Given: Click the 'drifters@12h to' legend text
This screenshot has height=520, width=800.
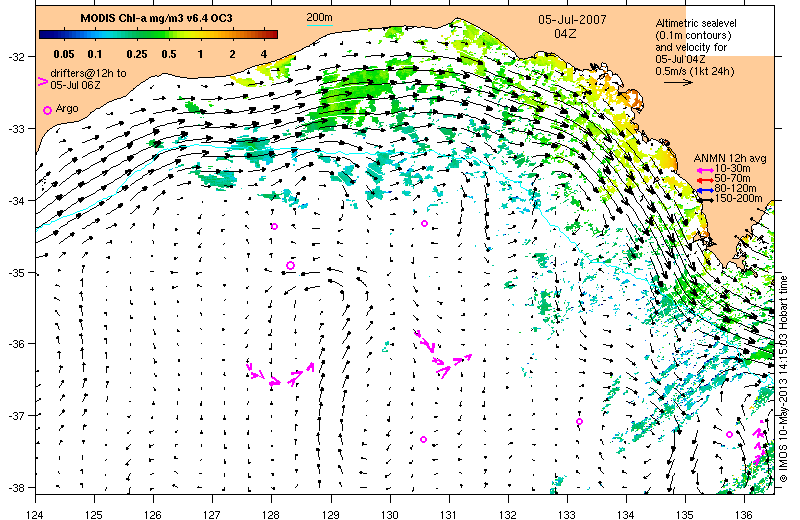Looking at the screenshot, I should pos(88,73).
